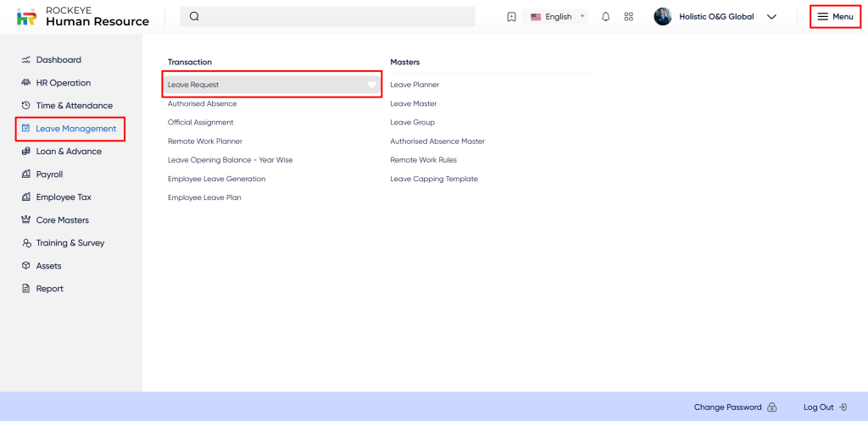Open Authorised Absence transaction
Screen dimensions: 868x421
202,103
